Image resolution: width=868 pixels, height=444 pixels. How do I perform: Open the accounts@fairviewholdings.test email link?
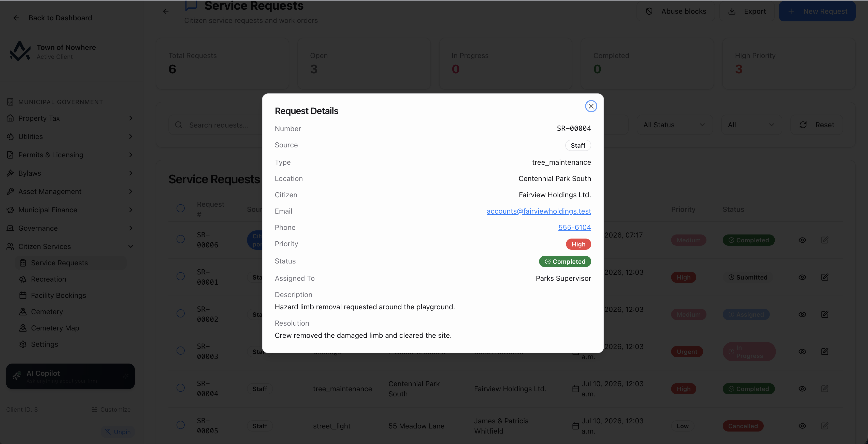[x=539, y=211]
